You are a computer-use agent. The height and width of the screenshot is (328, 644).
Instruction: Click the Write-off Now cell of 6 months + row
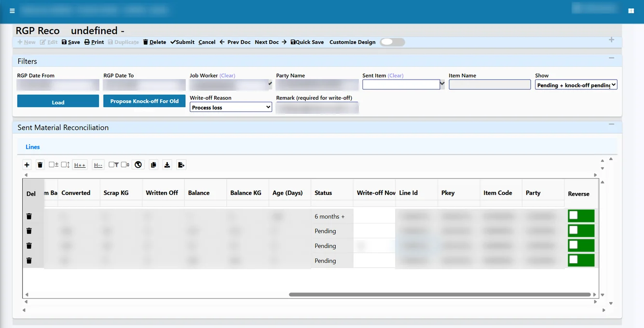[374, 216]
